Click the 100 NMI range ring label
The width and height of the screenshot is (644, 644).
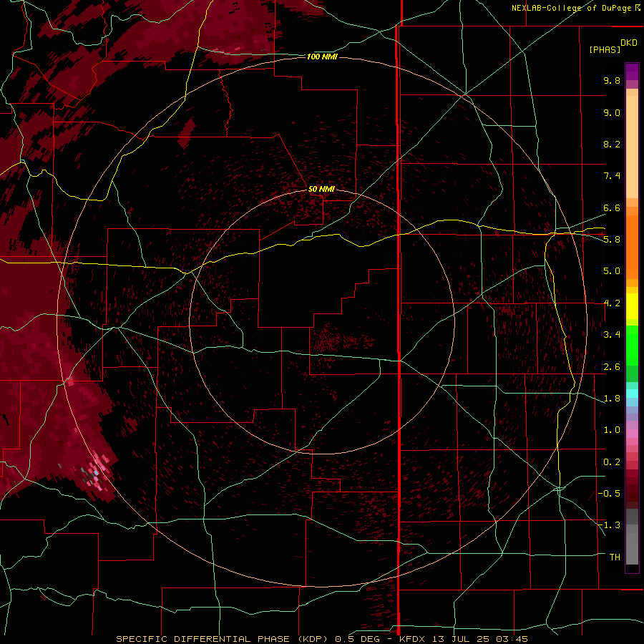point(322,57)
